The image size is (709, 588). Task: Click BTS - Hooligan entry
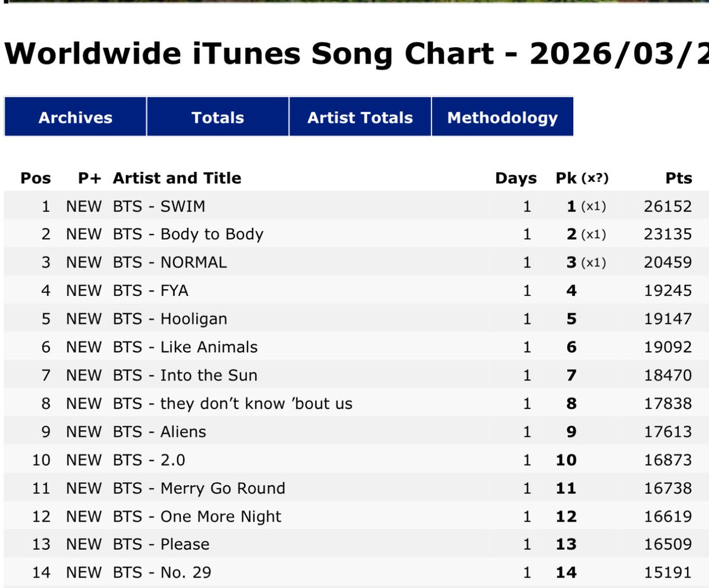pyautogui.click(x=170, y=319)
